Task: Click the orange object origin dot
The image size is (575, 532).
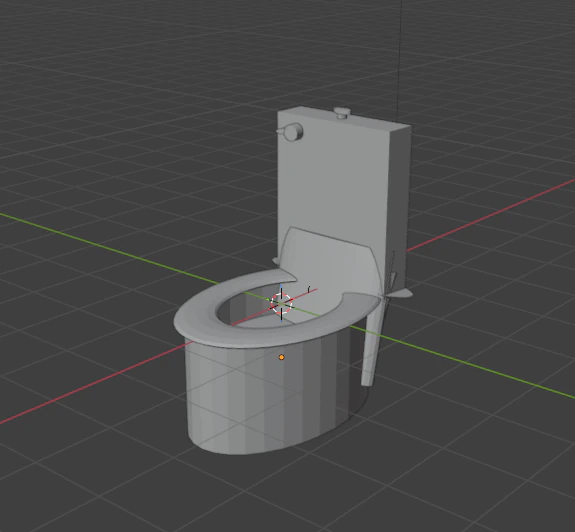Action: coord(281,357)
